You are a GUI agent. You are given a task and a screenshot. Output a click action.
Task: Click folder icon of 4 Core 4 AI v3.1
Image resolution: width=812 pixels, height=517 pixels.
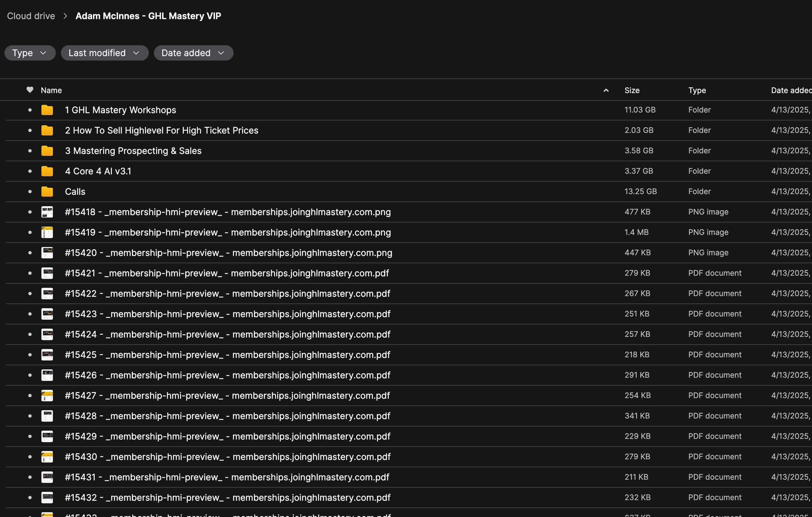[47, 171]
